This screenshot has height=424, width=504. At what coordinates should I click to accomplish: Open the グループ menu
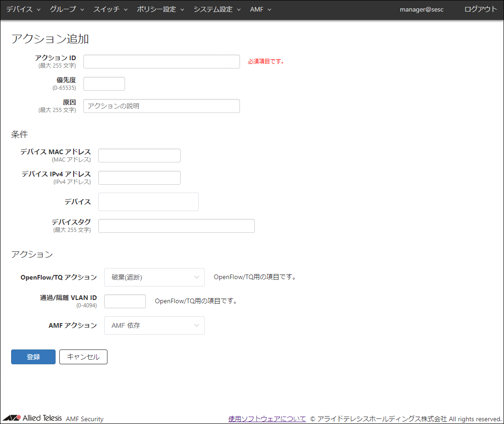(x=67, y=9)
